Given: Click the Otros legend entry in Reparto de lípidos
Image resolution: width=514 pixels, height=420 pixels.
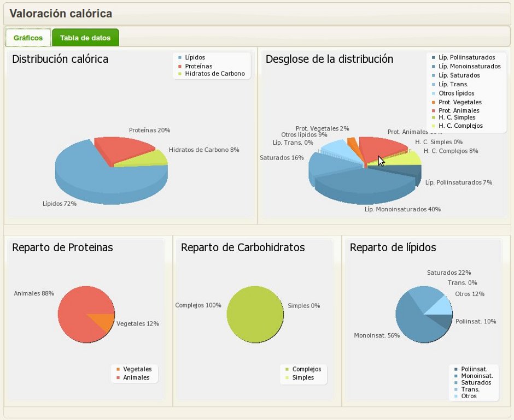Looking at the screenshot, I should pyautogui.click(x=465, y=396).
